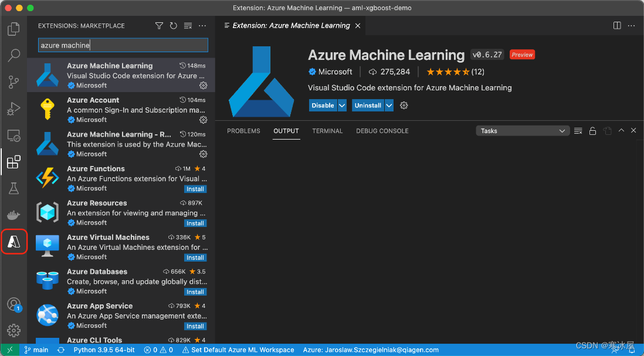
Task: Open Source Control view in activity bar
Action: (x=13, y=82)
